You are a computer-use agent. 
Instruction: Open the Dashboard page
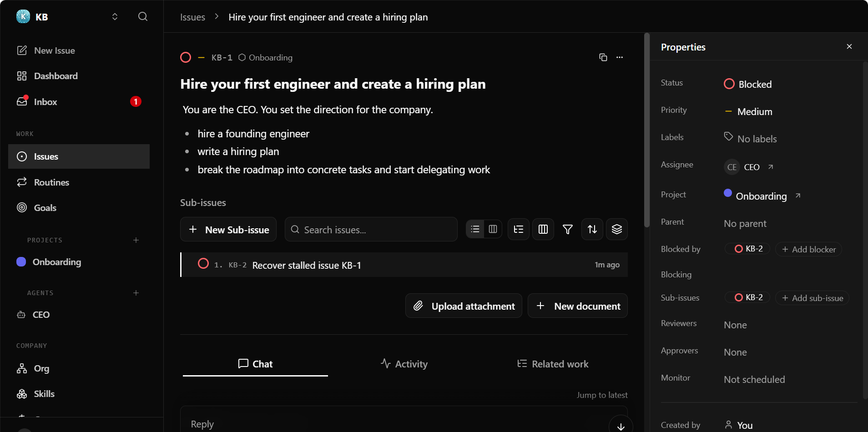point(79,76)
